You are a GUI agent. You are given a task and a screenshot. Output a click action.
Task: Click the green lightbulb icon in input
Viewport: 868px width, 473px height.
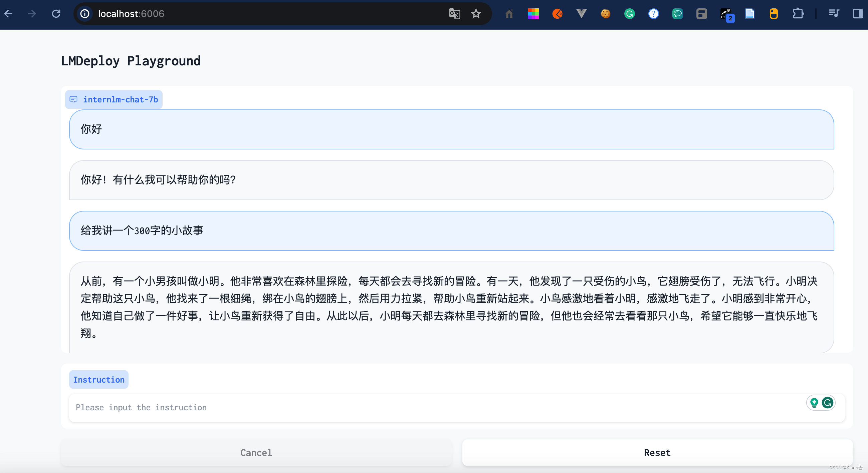point(814,403)
